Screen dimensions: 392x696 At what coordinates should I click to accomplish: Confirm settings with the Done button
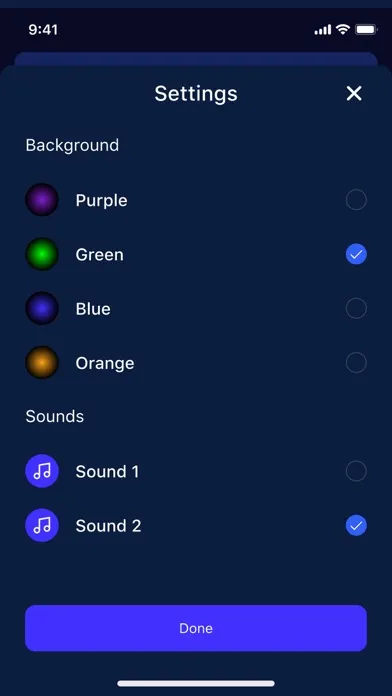tap(196, 628)
